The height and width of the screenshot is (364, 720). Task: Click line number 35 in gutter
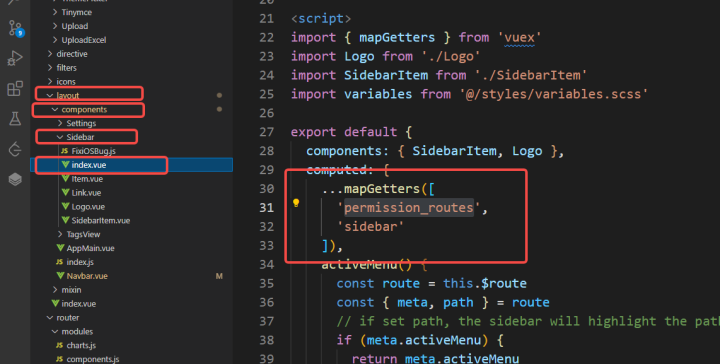pyautogui.click(x=267, y=283)
